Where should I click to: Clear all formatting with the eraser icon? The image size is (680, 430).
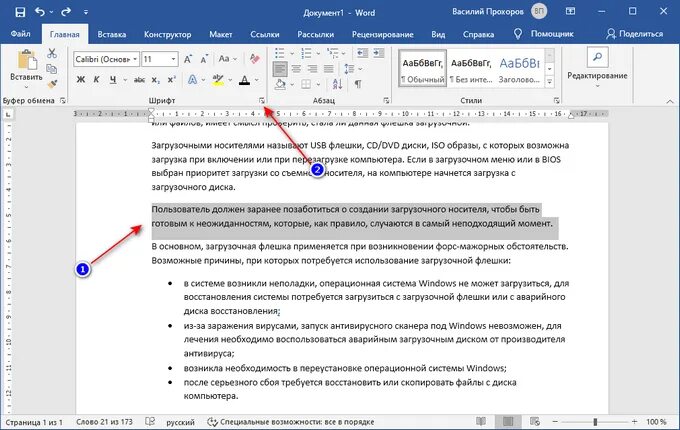coord(255,59)
